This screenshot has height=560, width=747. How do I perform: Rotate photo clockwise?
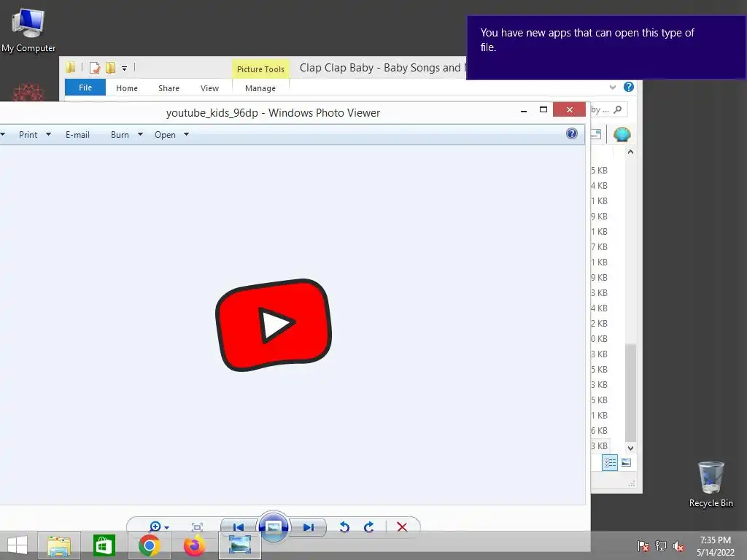(368, 526)
